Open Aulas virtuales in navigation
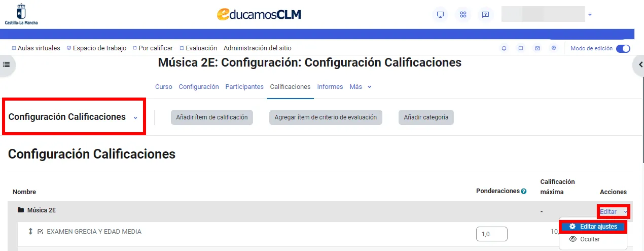The height and width of the screenshot is (251, 644). tap(35, 48)
